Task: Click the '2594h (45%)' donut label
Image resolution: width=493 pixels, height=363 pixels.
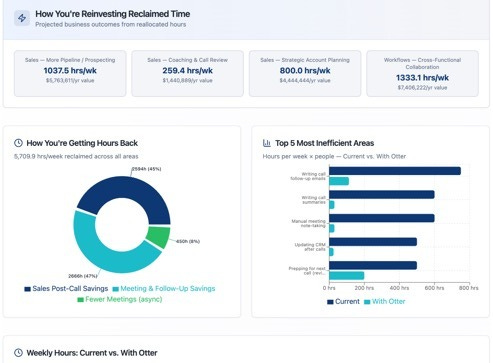Action: 146,169
